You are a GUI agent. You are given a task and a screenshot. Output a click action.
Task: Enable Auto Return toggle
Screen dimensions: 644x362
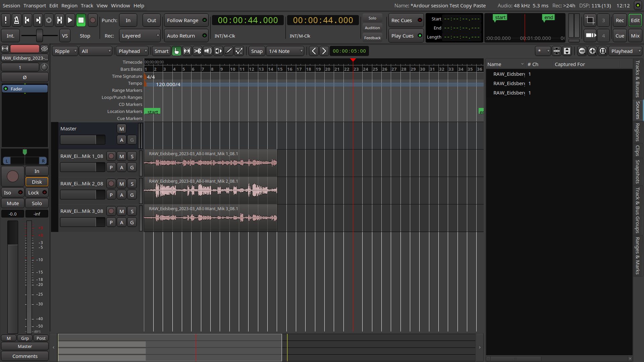coord(186,36)
